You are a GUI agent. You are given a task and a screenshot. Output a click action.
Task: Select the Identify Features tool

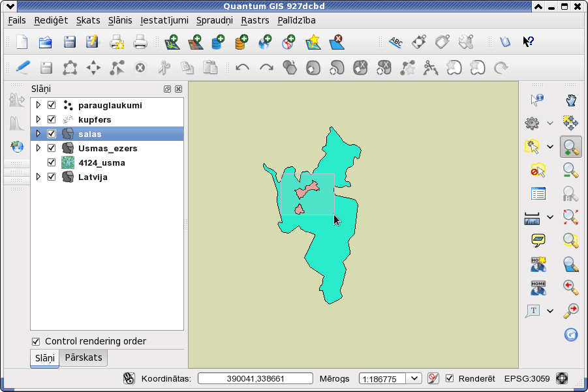click(x=537, y=100)
